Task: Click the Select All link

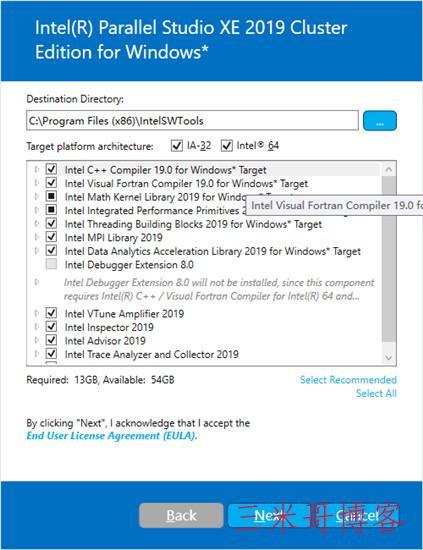Action: coord(376,393)
